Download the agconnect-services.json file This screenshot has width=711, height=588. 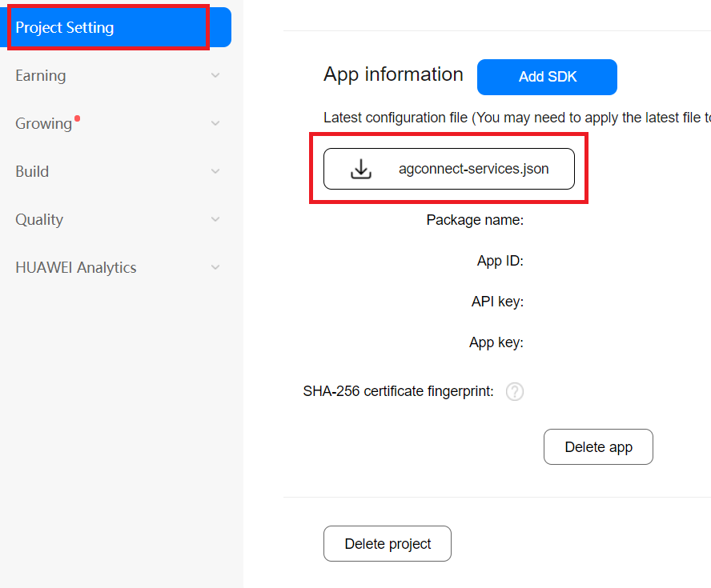(x=473, y=169)
